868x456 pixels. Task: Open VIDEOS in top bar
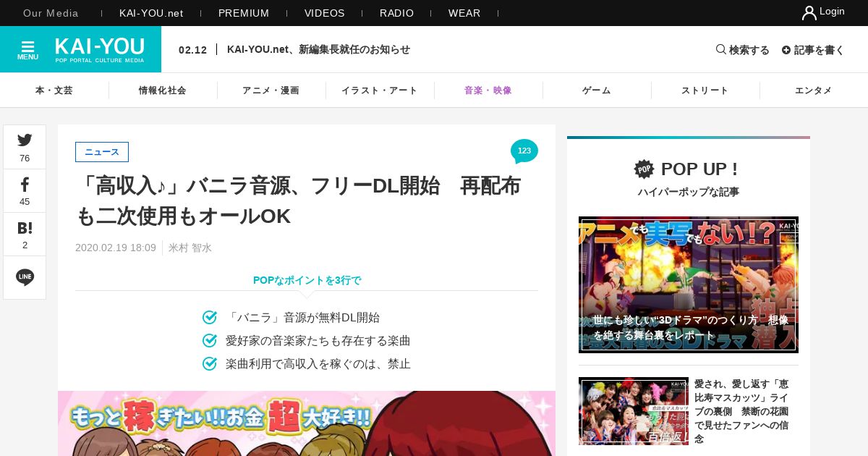[x=325, y=13]
